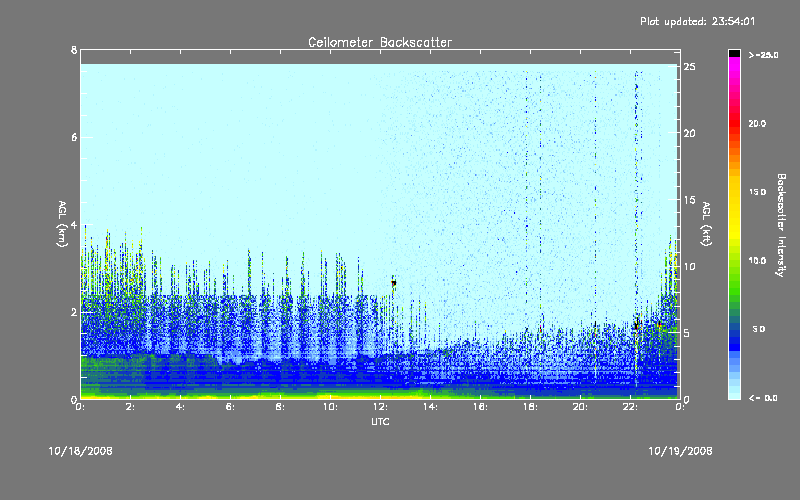
Task: Click the '15' kft tick label
Action: click(x=689, y=200)
